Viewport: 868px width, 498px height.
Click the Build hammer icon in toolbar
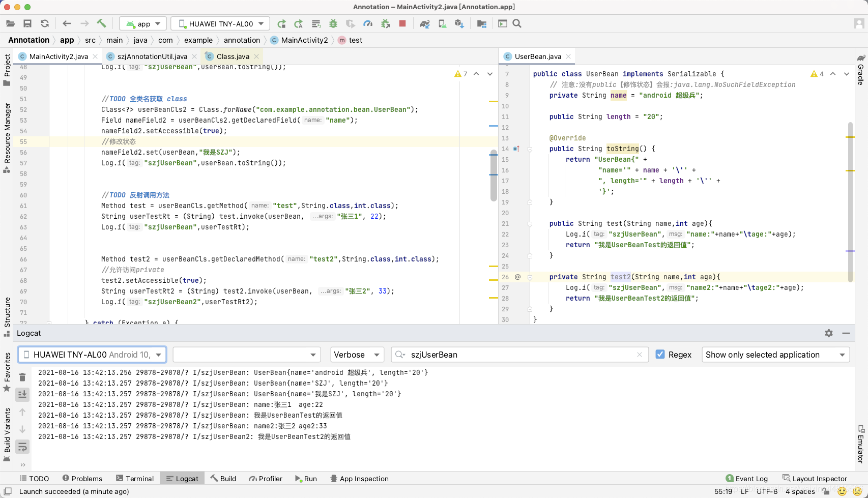click(101, 23)
